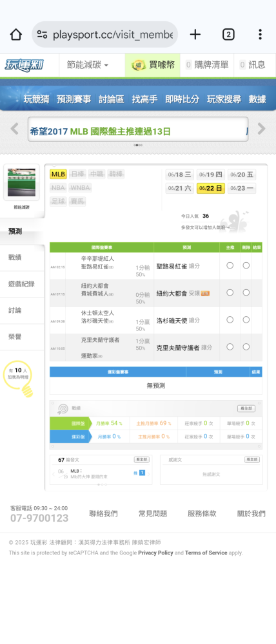Open the 遊戲紀錄 sidebar tab
Image resolution: width=276 pixels, height=644 pixels.
(x=22, y=284)
